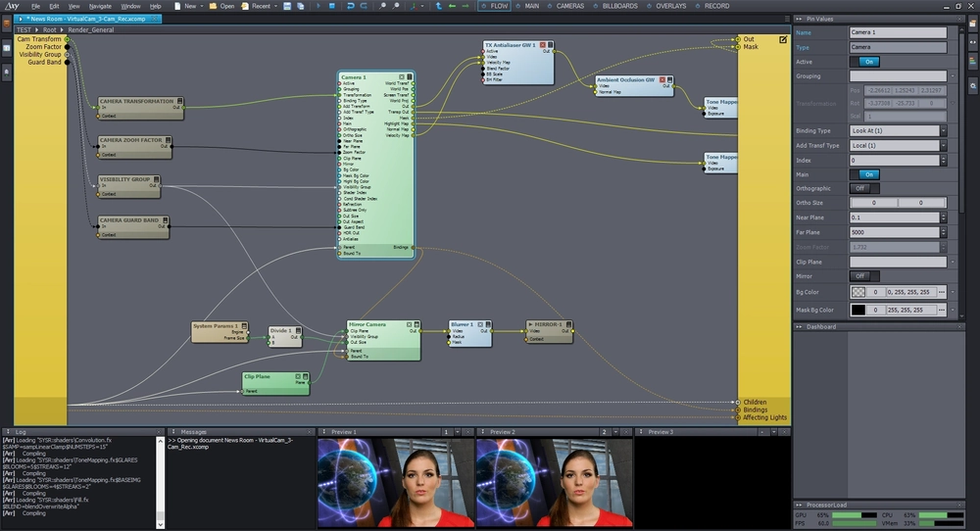Viewport: 980px width, 531px height.
Task: Open the Navigate menu
Action: 100,6
